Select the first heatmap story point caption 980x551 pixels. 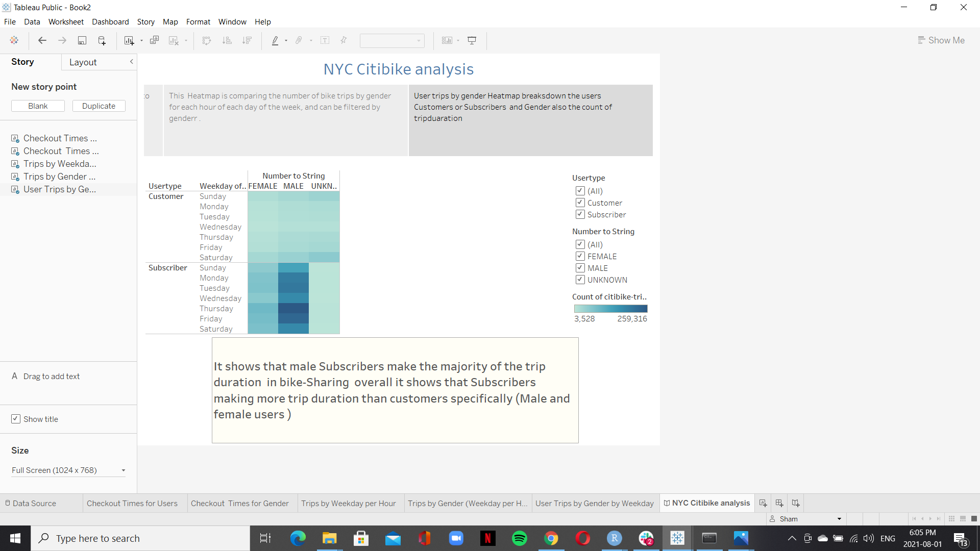tap(285, 120)
